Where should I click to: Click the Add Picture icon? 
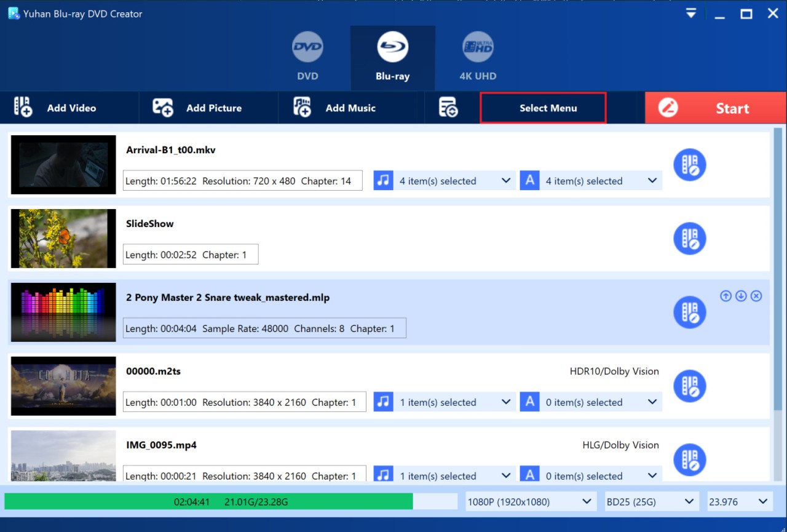click(162, 108)
